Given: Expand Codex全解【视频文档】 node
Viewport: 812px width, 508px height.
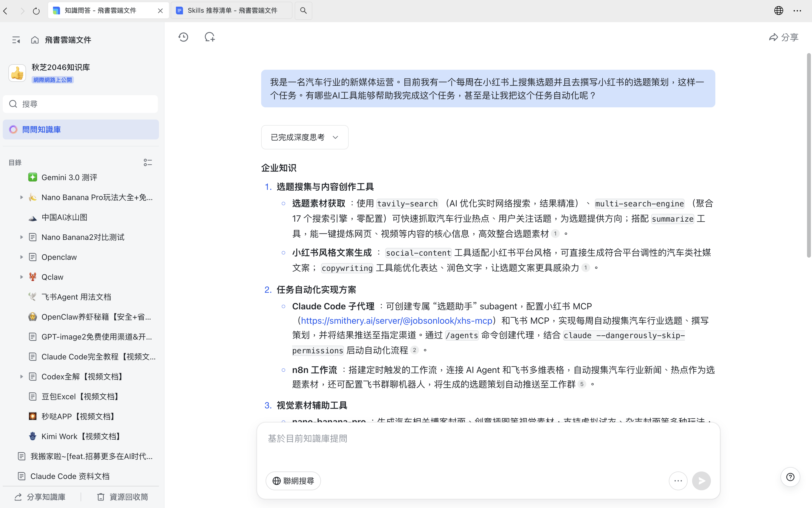Looking at the screenshot, I should click(x=22, y=377).
